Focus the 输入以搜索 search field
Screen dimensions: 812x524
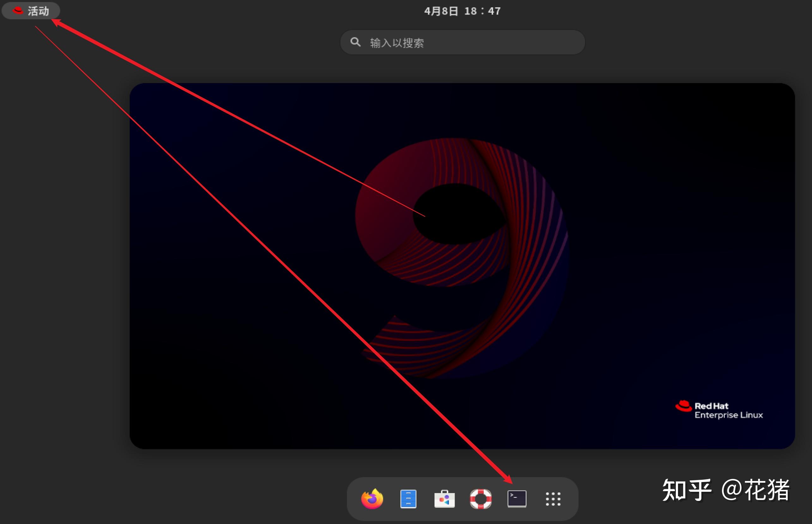(462, 42)
